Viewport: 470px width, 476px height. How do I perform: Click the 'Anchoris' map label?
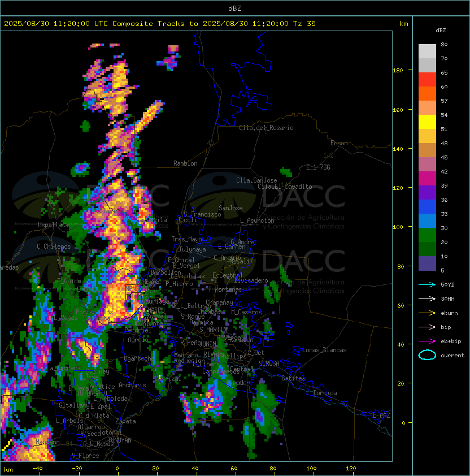132,385
